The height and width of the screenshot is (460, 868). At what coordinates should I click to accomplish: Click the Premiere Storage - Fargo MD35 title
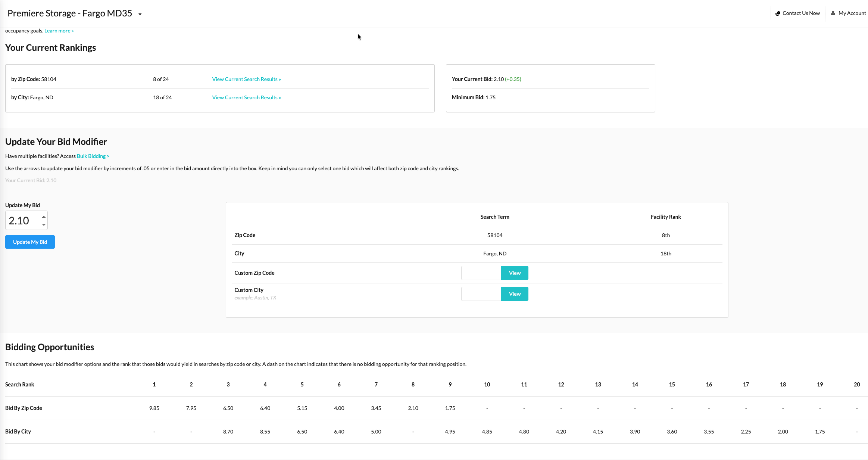[x=70, y=13]
